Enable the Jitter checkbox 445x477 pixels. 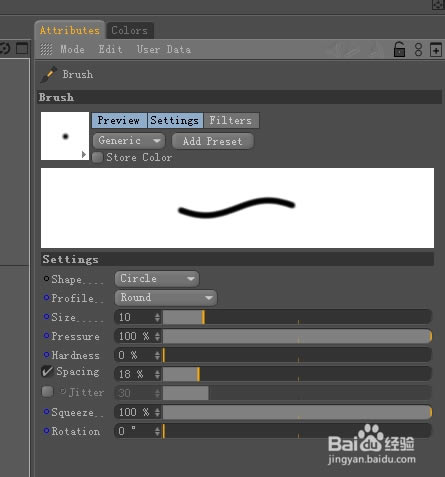(x=47, y=391)
